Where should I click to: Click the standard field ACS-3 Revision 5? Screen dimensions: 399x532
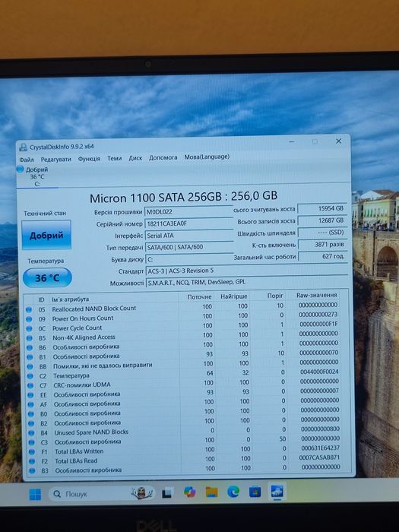(x=247, y=271)
